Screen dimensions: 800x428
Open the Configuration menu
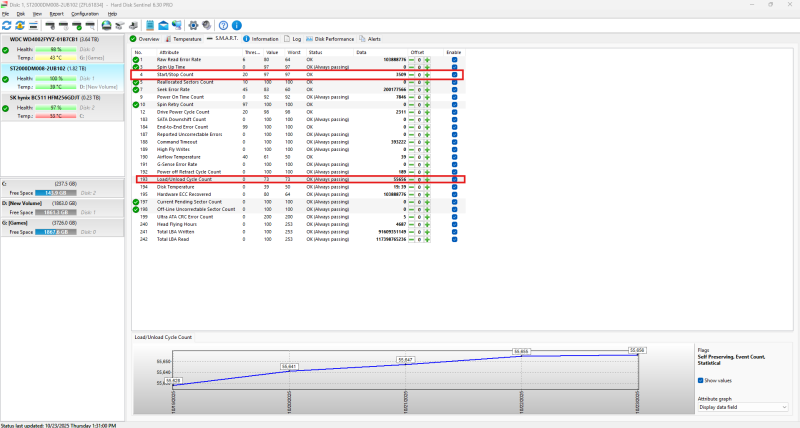(85, 14)
